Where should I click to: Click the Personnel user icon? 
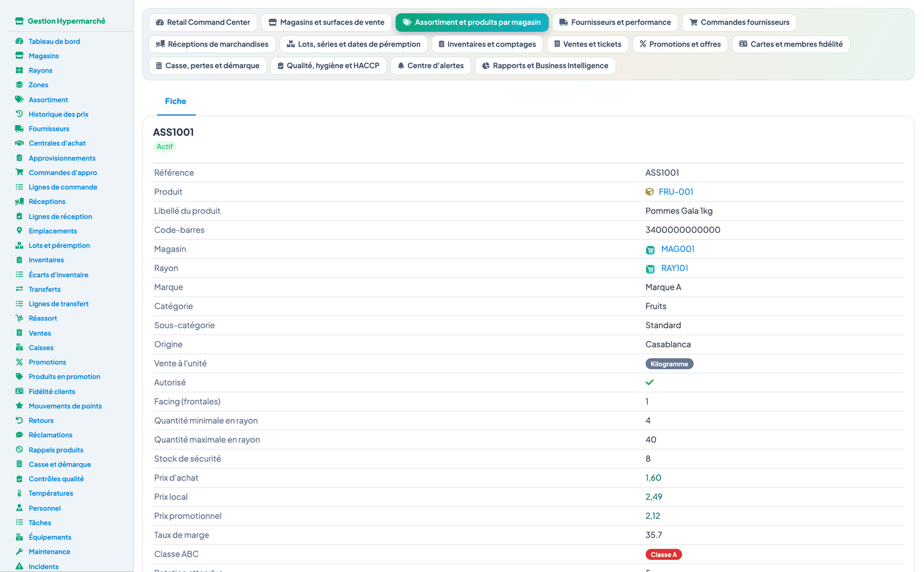[x=19, y=508]
